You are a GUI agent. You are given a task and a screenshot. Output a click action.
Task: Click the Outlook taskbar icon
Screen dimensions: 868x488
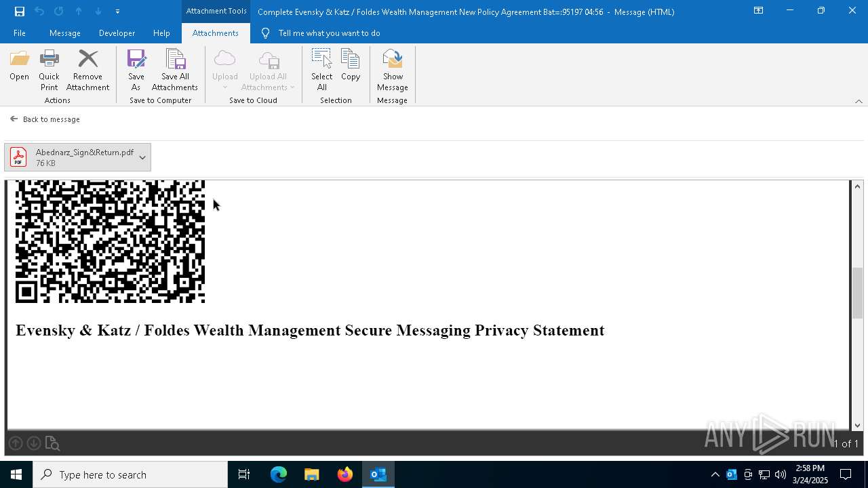(x=378, y=474)
